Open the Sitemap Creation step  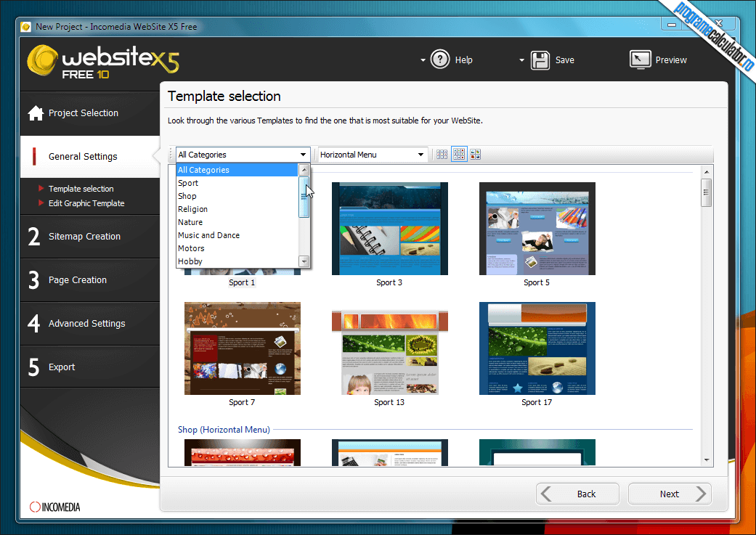(90, 236)
